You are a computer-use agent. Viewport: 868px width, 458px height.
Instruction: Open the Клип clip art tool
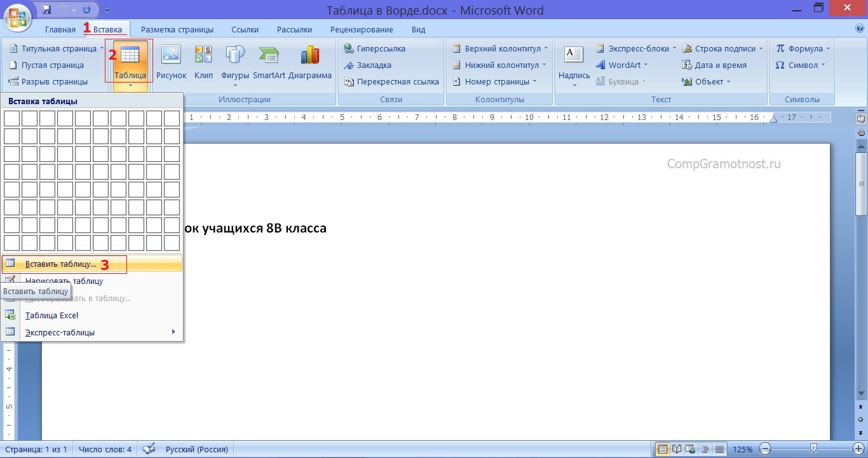(203, 63)
